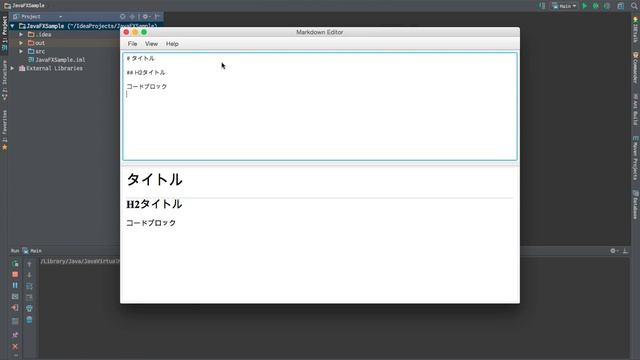Click the down-arrow stack trace icon
This screenshot has height=360, width=640.
tap(29, 275)
